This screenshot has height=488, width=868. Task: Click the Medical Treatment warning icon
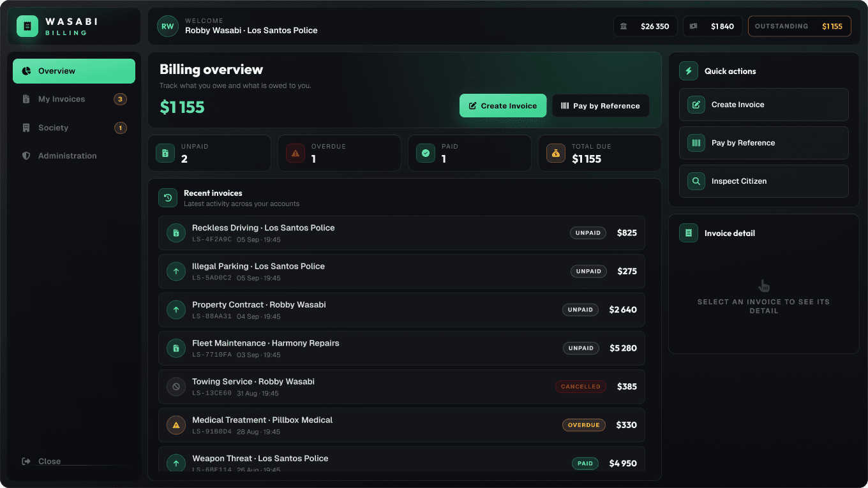176,425
